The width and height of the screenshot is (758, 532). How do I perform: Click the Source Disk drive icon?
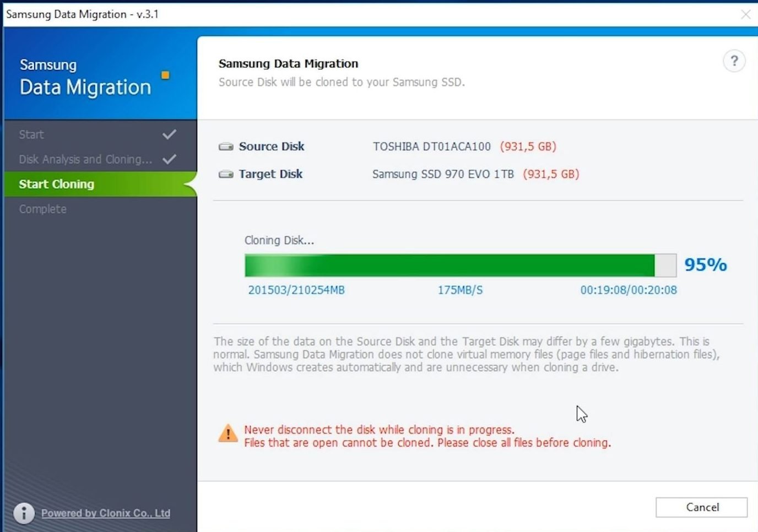pyautogui.click(x=226, y=146)
